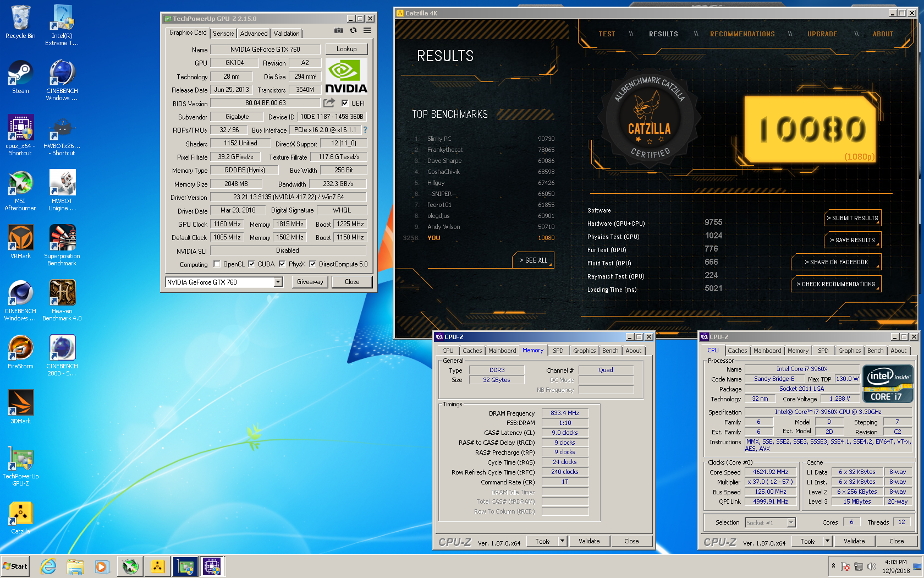This screenshot has height=578, width=924.
Task: Launch Steam from the desktop
Action: click(x=20, y=77)
